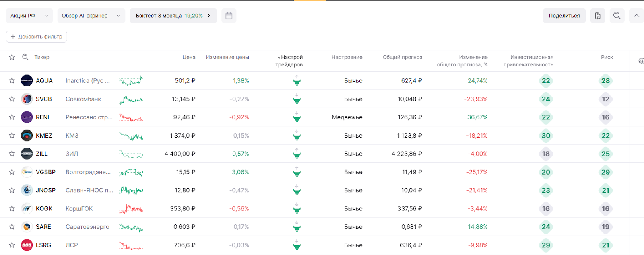The width and height of the screenshot is (644, 255).
Task: Click the AQUA company logo
Action: point(27,80)
